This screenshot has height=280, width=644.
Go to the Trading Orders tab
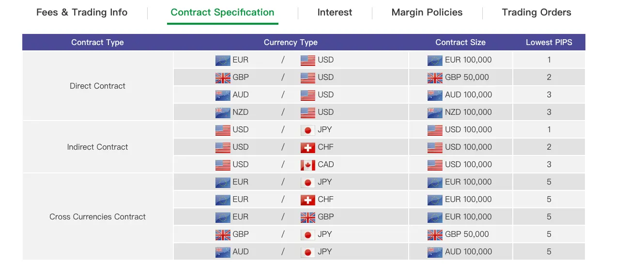point(537,13)
